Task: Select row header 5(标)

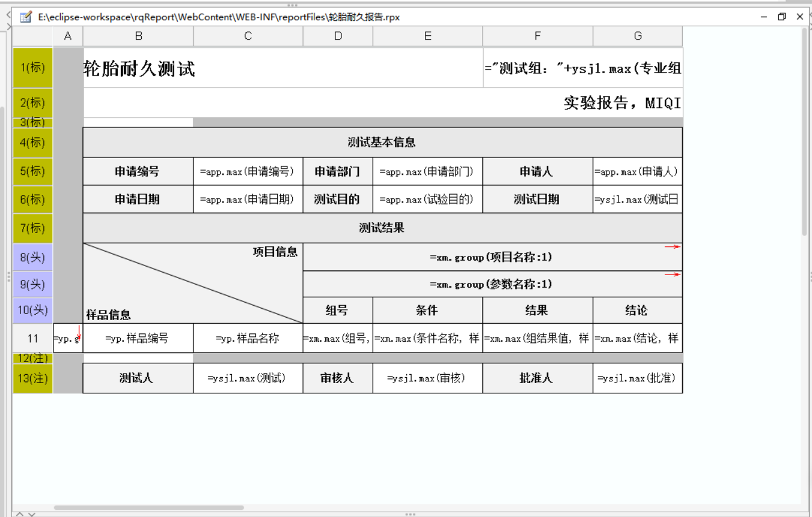Action: tap(33, 171)
